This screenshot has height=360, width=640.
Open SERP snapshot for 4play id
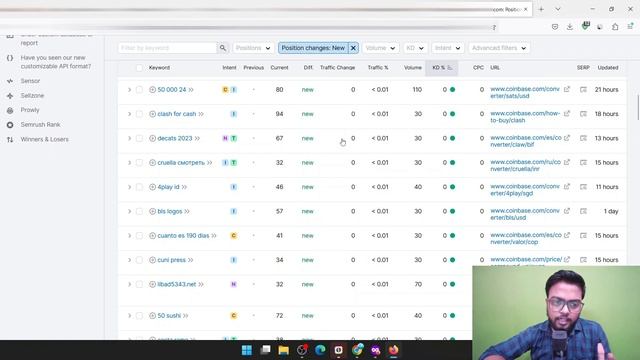583,187
